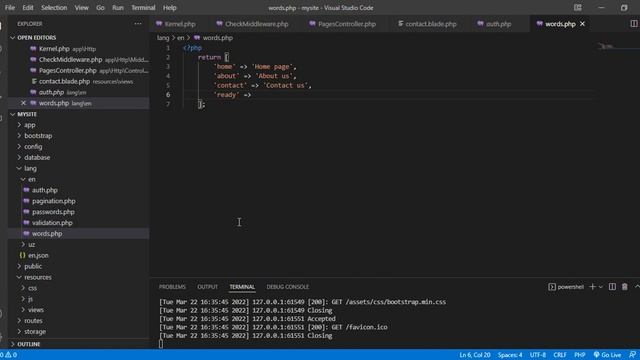Open the Edit menu
The height and width of the screenshot is (360, 640).
click(x=28, y=8)
